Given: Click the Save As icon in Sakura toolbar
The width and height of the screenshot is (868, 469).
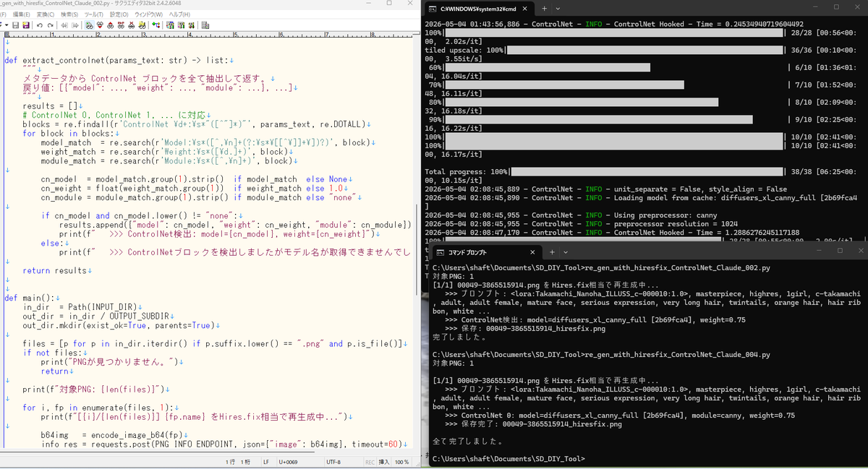Looking at the screenshot, I should click(26, 25).
